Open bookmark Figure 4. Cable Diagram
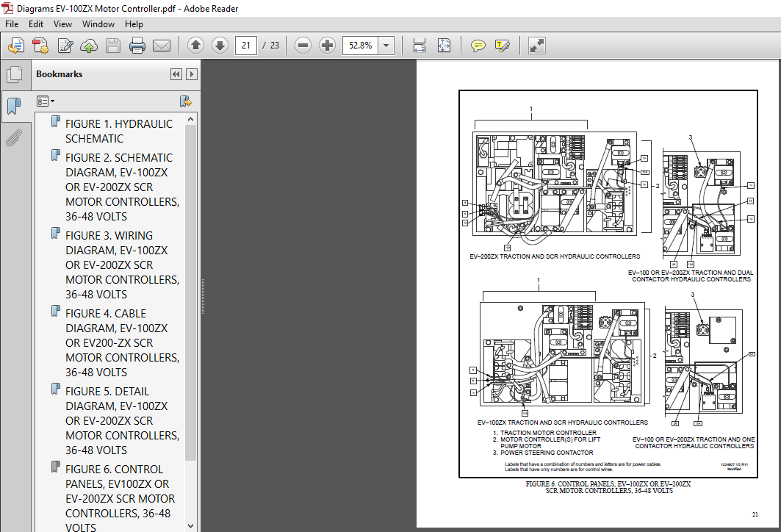The image size is (781, 532). [x=122, y=342]
